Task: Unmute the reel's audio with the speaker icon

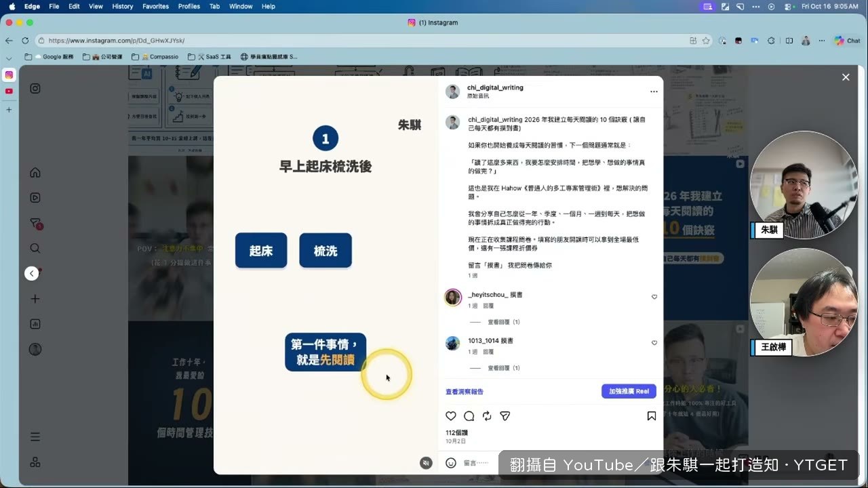Action: [426, 463]
